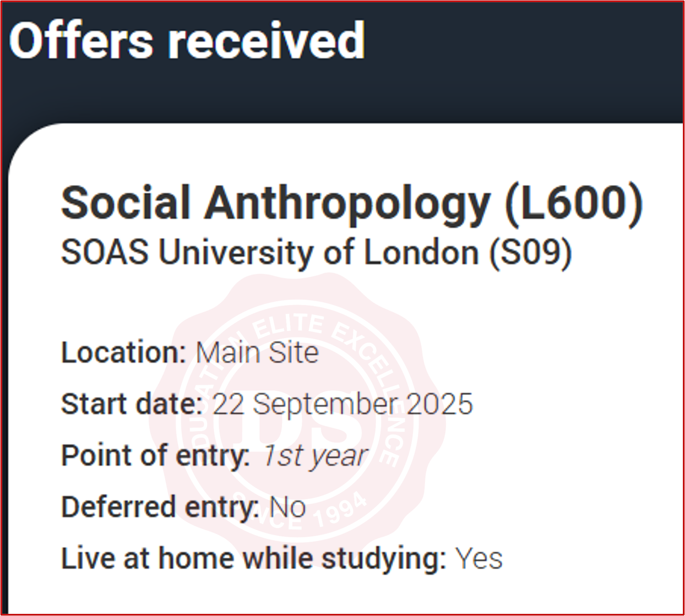Image resolution: width=685 pixels, height=616 pixels.
Task: Click the ELITE EXCELLENCE watermark text
Action: coord(341,336)
